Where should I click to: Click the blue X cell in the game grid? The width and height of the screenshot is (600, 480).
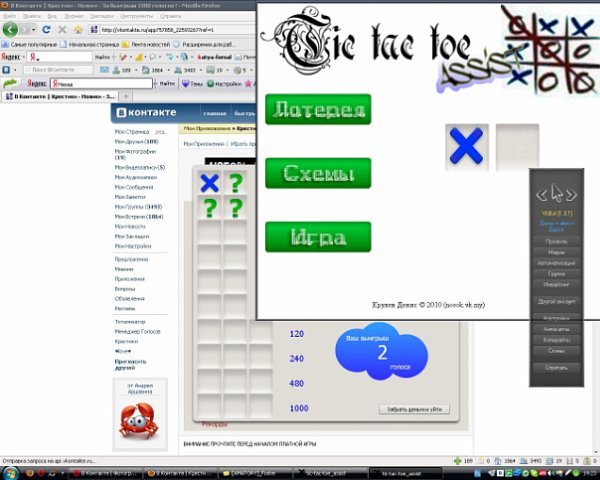(209, 183)
